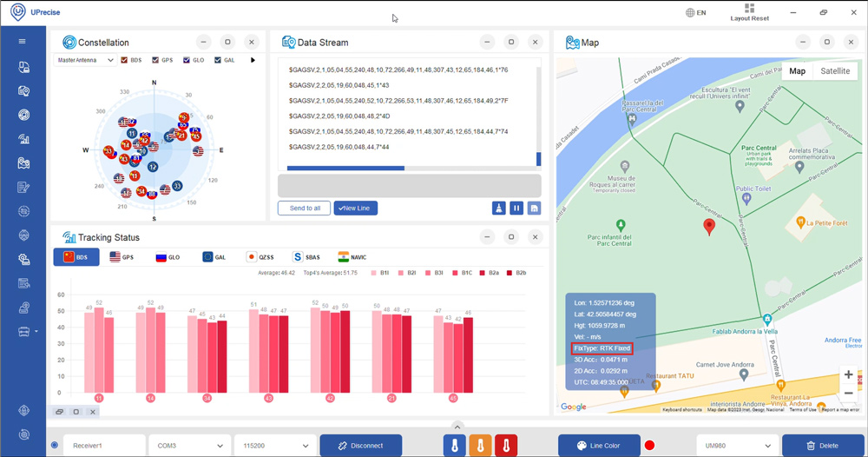
Task: Toggle the GPS constellation checkbox
Action: point(155,61)
